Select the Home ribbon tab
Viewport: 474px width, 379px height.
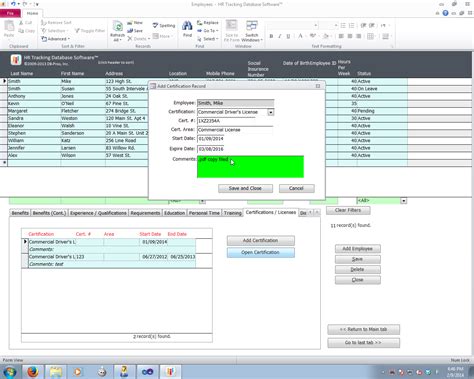click(32, 13)
